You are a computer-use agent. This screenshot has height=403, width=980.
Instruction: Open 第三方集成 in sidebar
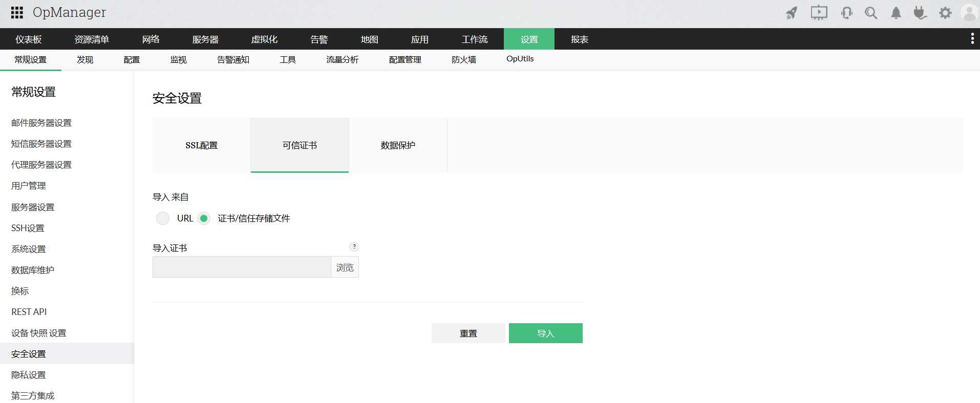coord(33,396)
